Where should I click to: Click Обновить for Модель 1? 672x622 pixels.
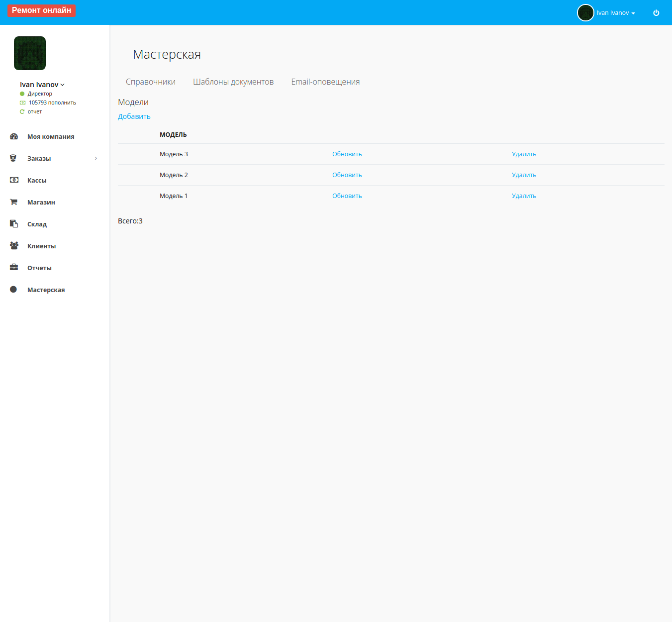347,196
